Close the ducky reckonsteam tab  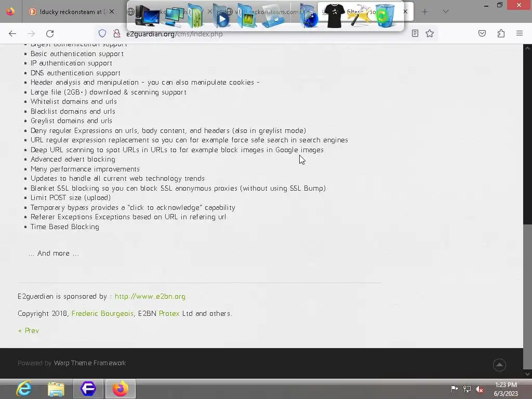[x=112, y=11]
